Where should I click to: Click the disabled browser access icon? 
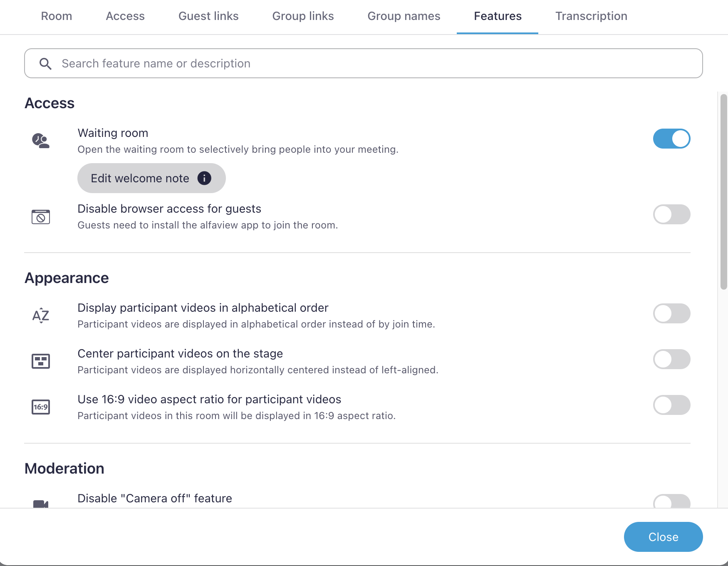tap(41, 217)
